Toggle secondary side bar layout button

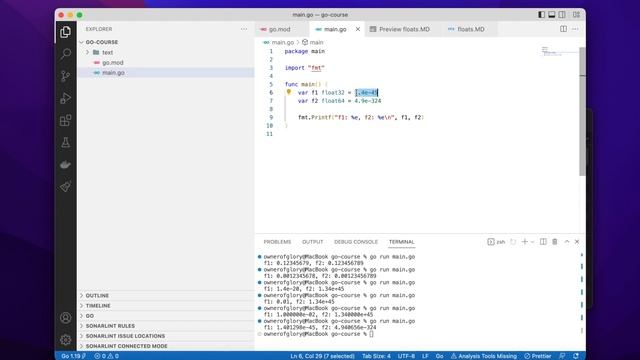coord(562,15)
